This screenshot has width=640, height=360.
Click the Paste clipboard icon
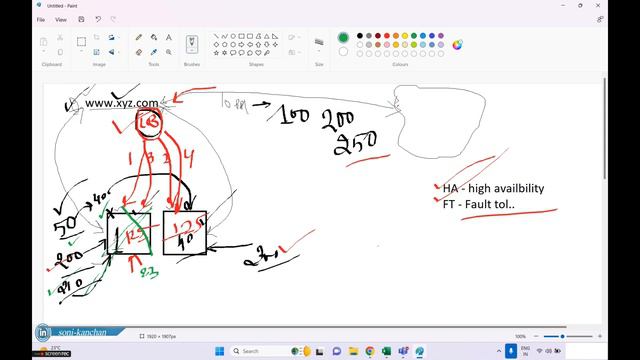point(43,42)
